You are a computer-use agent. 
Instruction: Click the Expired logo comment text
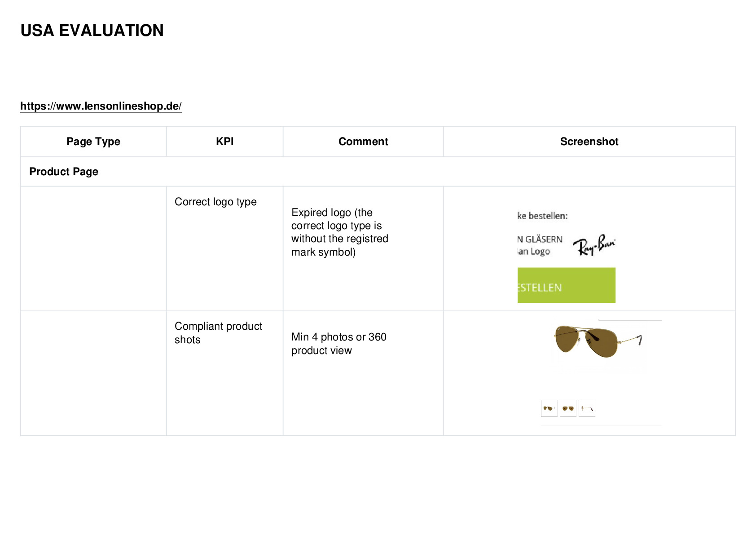click(x=340, y=232)
